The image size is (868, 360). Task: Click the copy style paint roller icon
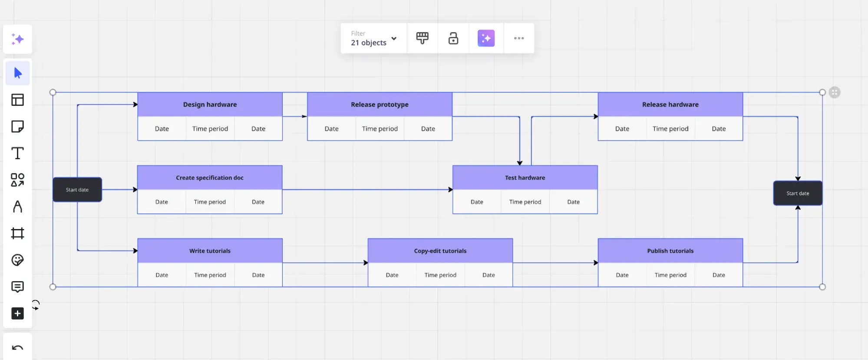click(422, 38)
